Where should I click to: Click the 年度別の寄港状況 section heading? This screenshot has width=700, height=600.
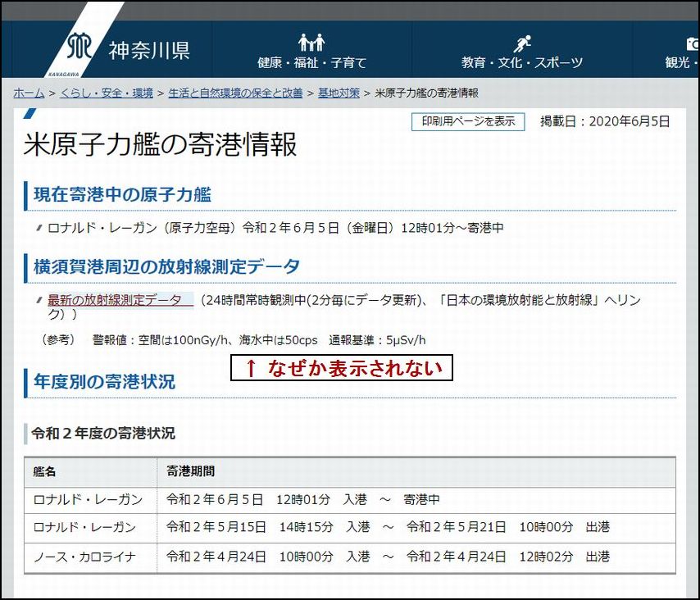pos(104,381)
